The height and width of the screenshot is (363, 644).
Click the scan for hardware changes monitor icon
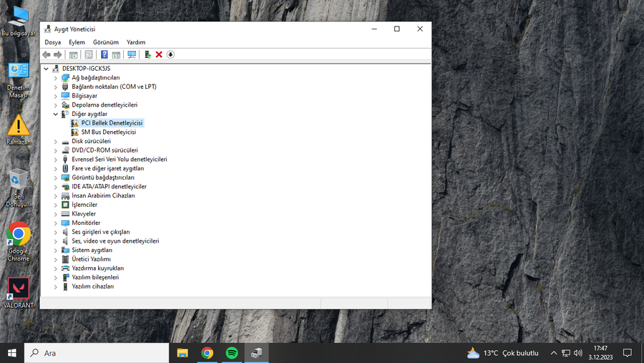(132, 54)
